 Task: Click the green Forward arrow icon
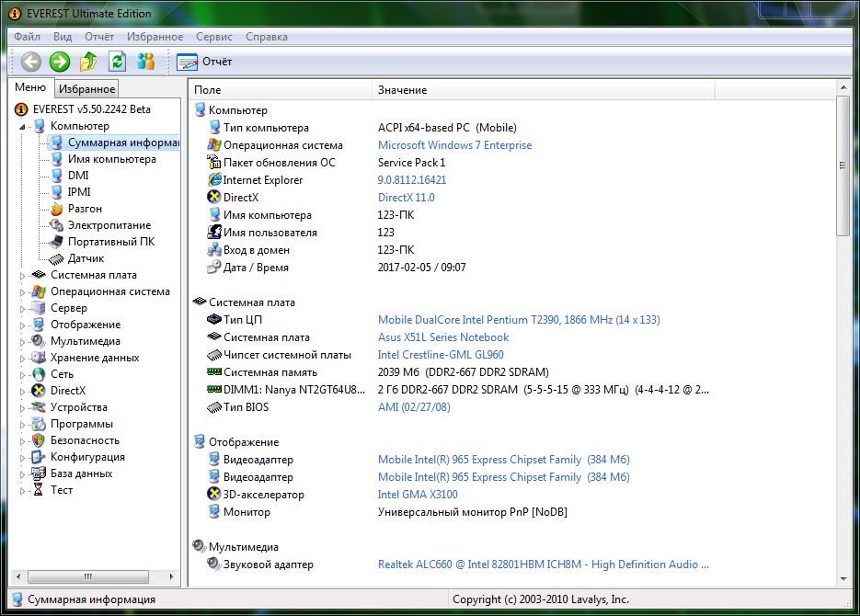click(60, 62)
